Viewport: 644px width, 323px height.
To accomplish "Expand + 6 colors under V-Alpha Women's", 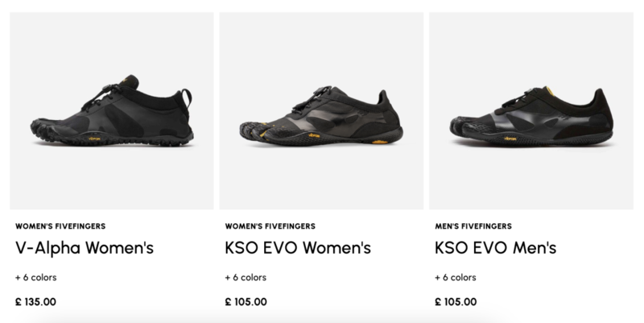I will [36, 277].
